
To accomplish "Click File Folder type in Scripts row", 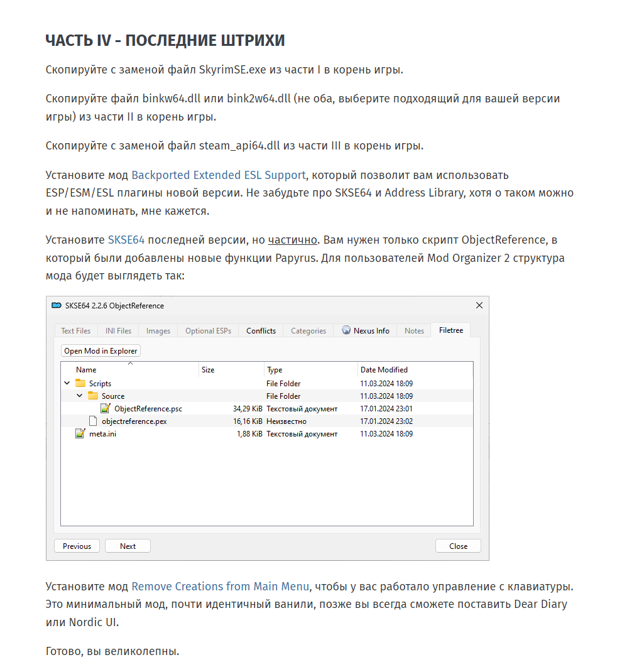I will pos(283,383).
